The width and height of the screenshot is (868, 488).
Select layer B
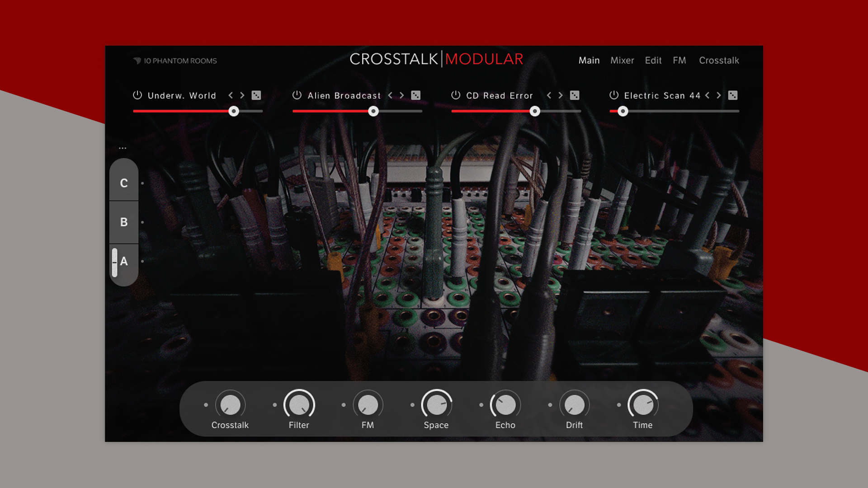[x=123, y=221]
